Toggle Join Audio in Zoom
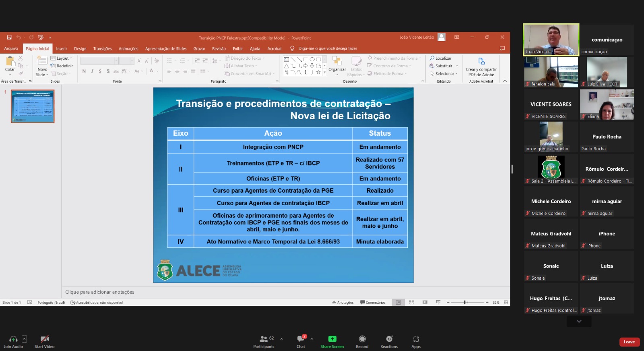 click(x=13, y=339)
